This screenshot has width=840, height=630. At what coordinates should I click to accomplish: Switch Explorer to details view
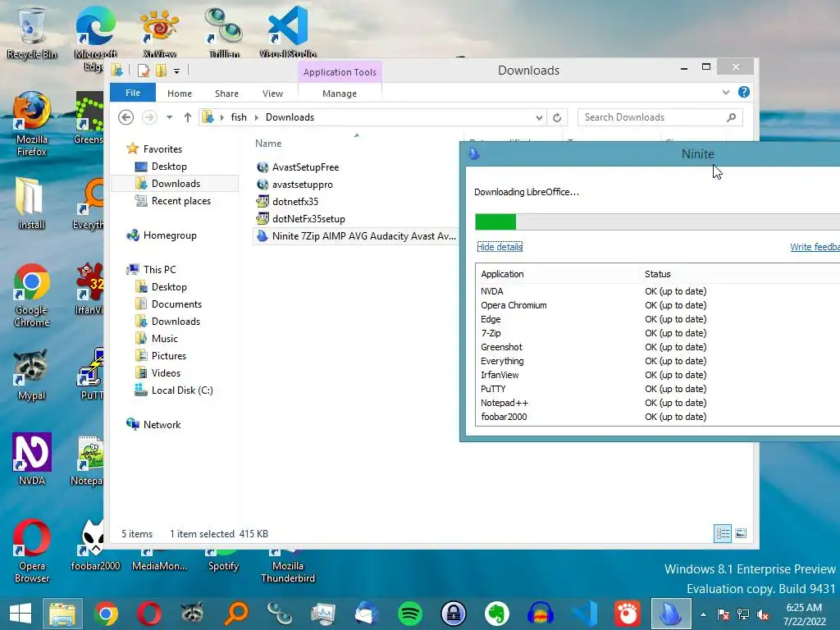[723, 533]
